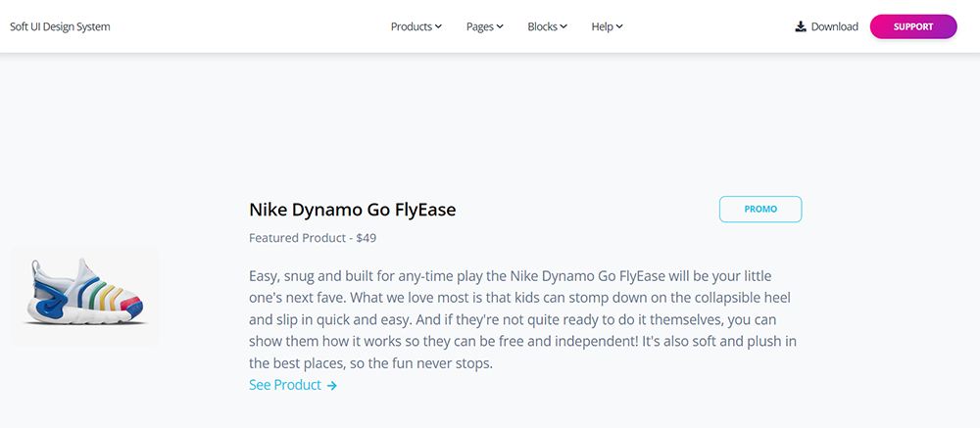The width and height of the screenshot is (980, 428).
Task: Expand the Pages dropdown chevron
Action: coord(500,26)
